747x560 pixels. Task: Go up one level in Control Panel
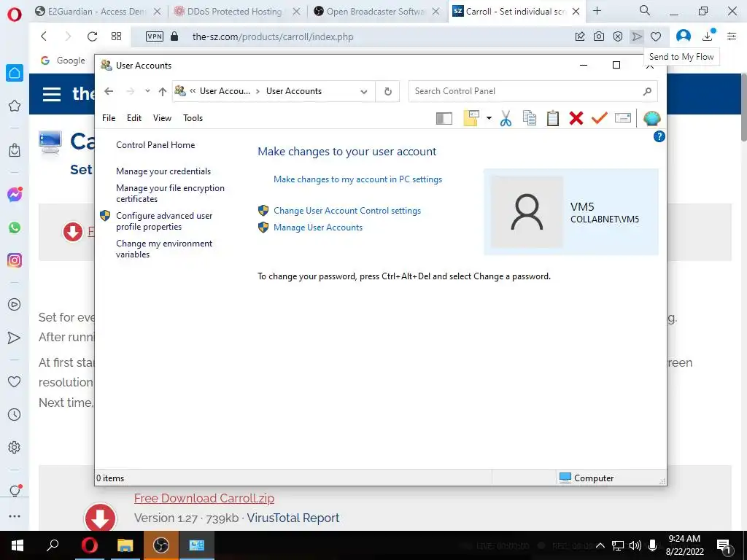(163, 91)
